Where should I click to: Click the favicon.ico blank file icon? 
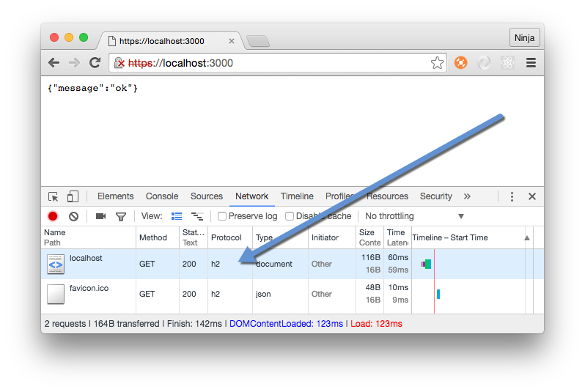56,295
